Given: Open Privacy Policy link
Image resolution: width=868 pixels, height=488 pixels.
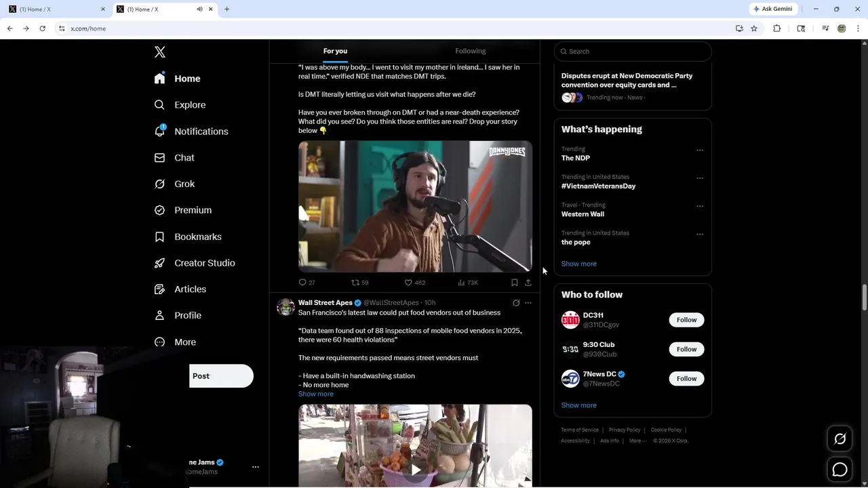Looking at the screenshot, I should pos(625,430).
